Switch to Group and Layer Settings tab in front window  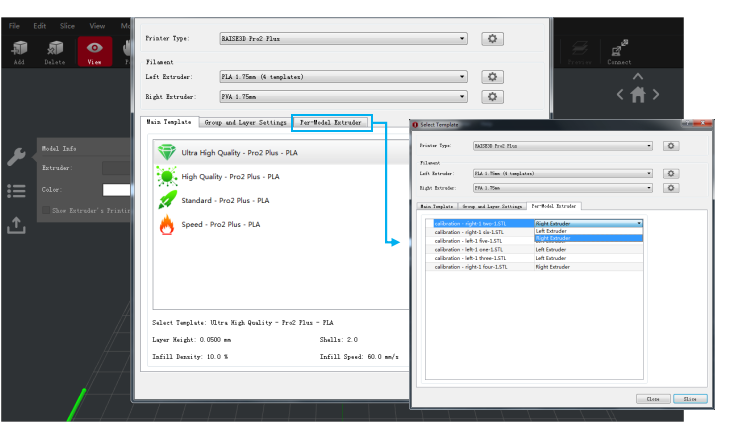click(492, 206)
